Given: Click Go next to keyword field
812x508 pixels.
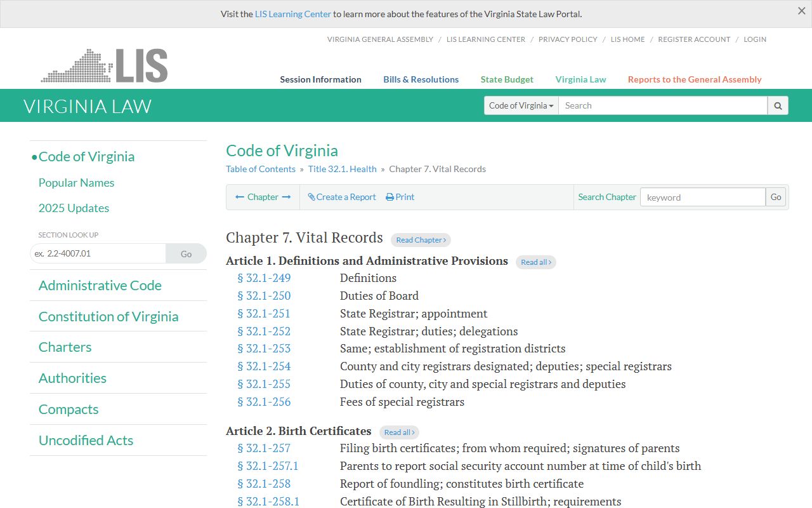Looking at the screenshot, I should (776, 197).
